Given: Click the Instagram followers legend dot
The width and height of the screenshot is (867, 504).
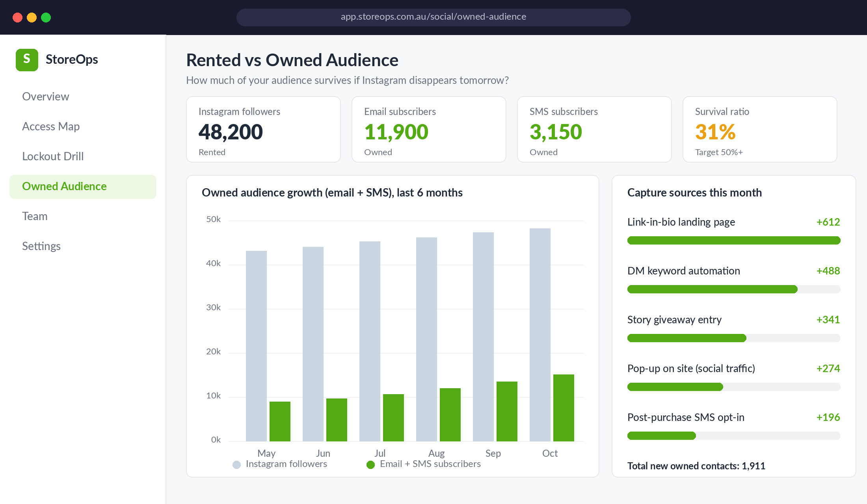Looking at the screenshot, I should (x=236, y=465).
